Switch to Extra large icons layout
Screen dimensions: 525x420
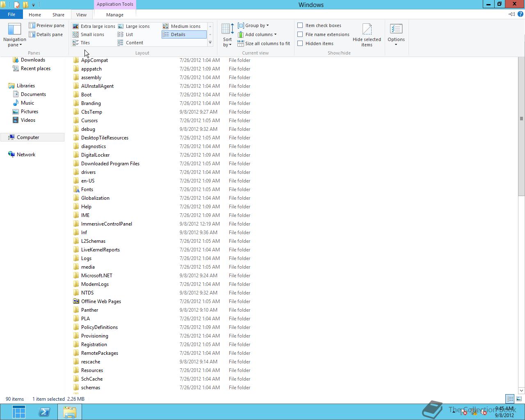(94, 26)
